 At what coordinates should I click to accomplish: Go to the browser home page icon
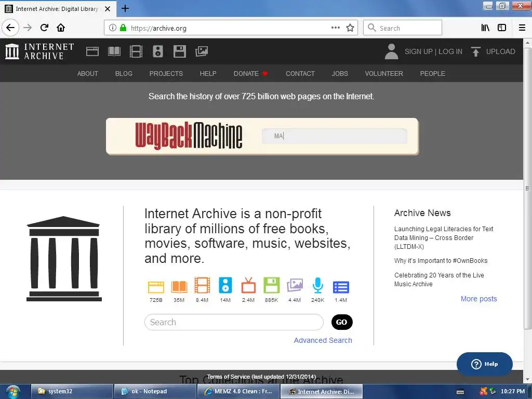pos(61,28)
